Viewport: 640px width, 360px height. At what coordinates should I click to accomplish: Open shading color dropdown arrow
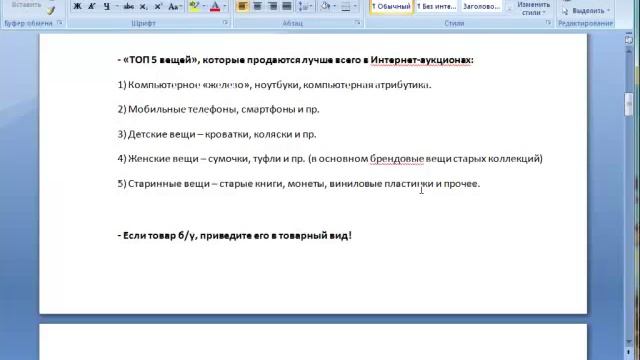335,6
